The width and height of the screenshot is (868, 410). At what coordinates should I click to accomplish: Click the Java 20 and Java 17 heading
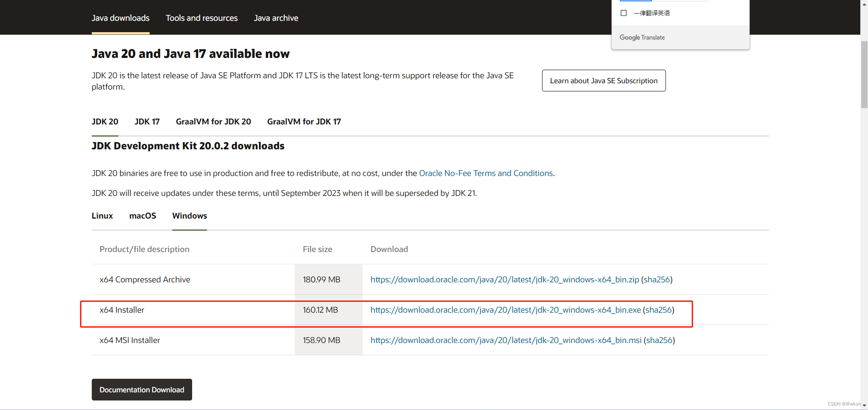[x=190, y=54]
